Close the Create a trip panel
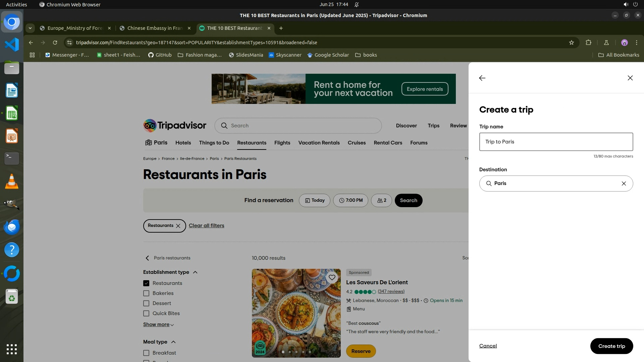 click(x=630, y=78)
